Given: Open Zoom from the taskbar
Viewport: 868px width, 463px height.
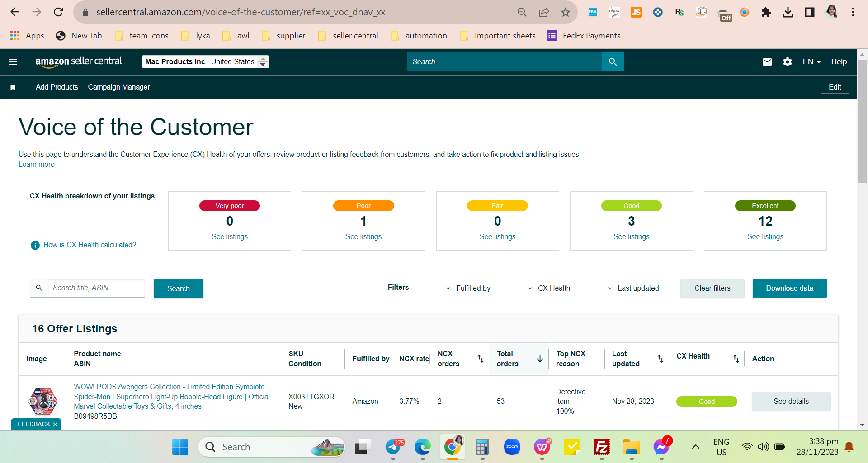Looking at the screenshot, I should (512, 447).
